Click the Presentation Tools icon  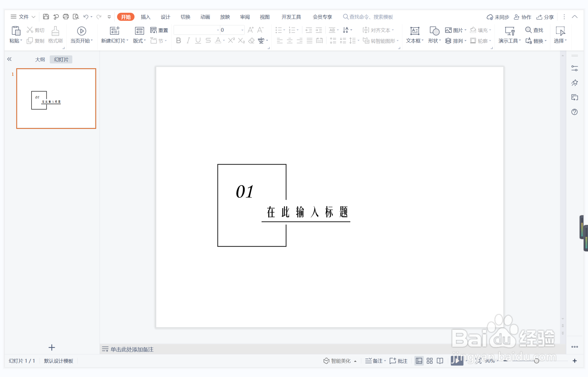pyautogui.click(x=509, y=31)
